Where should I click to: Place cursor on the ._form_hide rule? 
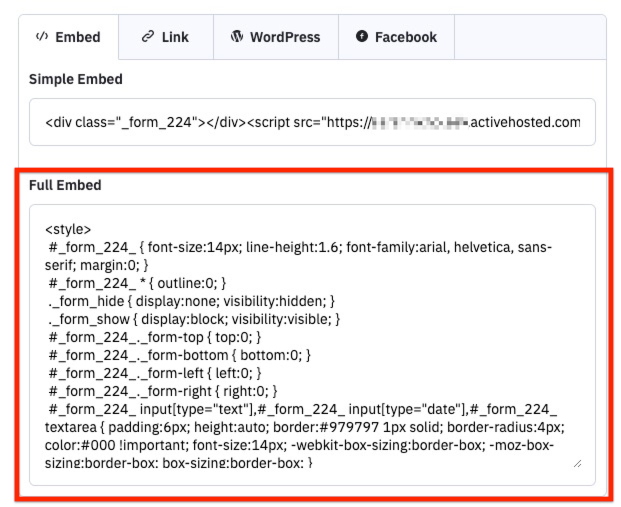(x=190, y=301)
